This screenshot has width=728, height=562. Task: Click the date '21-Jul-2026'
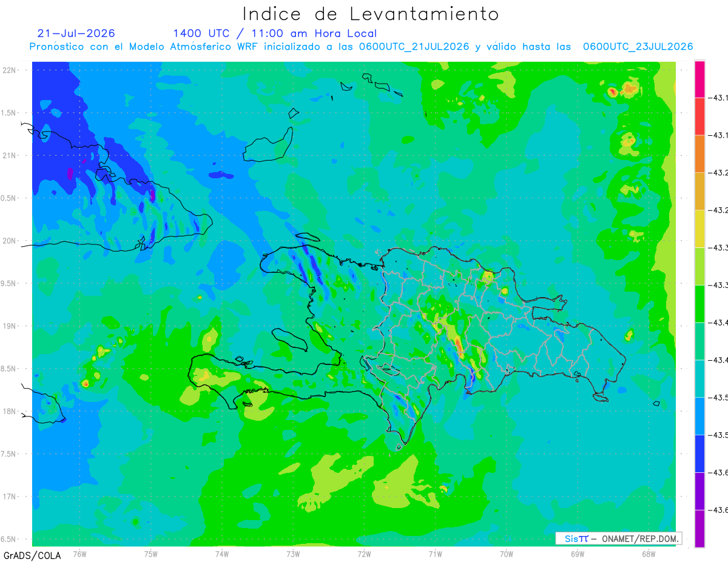point(76,33)
